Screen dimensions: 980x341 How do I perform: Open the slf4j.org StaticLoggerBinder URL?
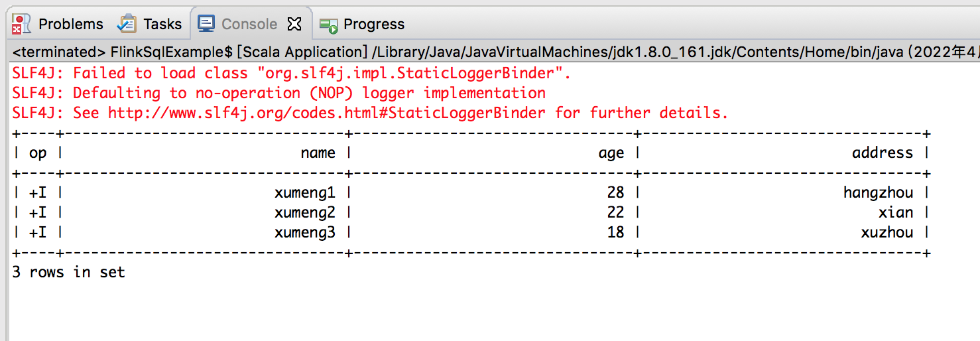(326, 113)
